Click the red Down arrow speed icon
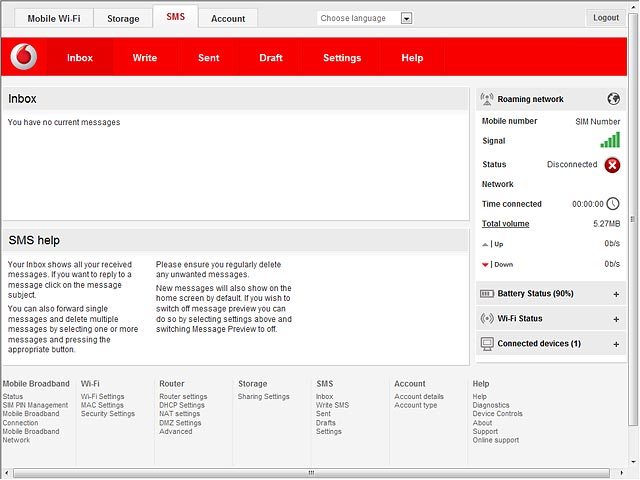 point(485,265)
